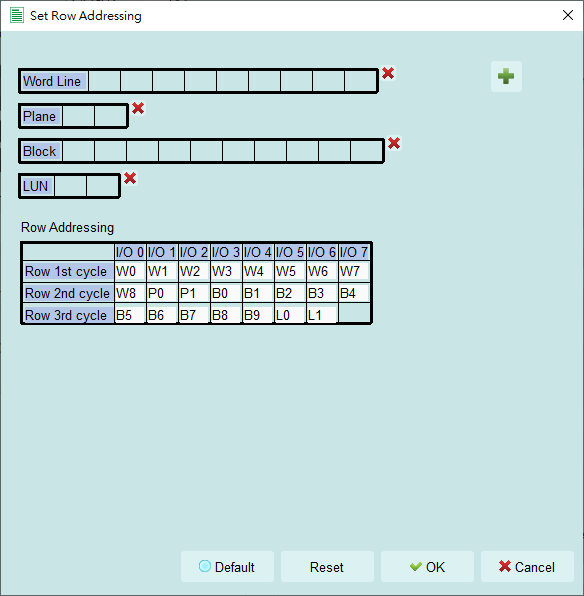The image size is (584, 596).
Task: Cancel the row addressing dialog
Action: [x=527, y=566]
